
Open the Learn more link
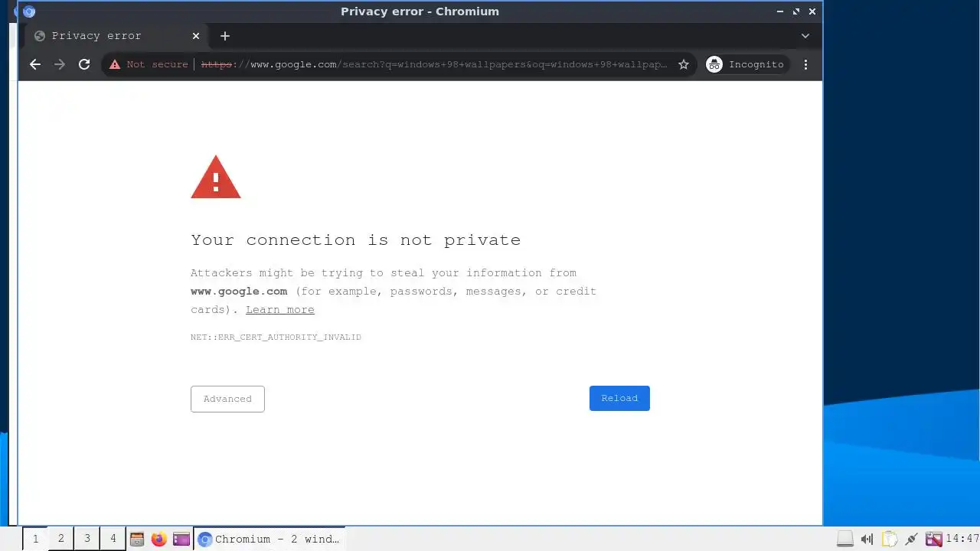(x=280, y=310)
